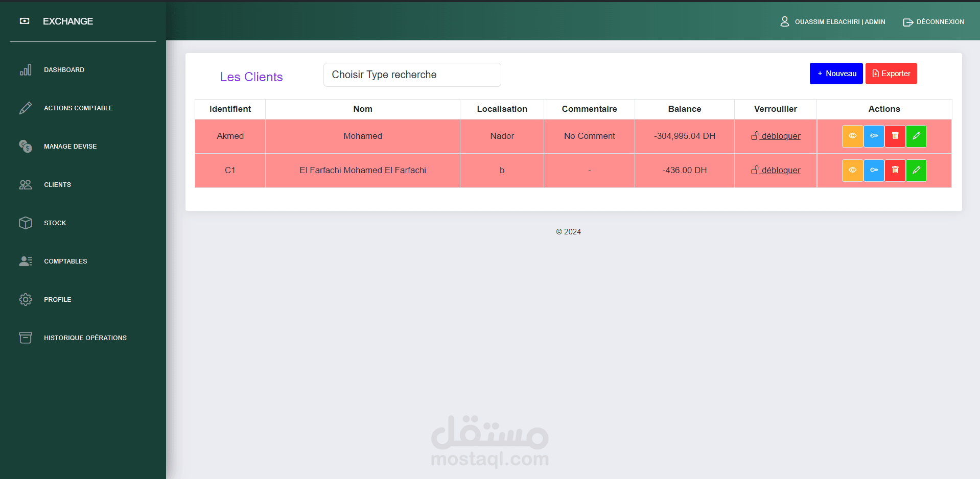The image size is (980, 479).
Task: Click the No Comment cell
Action: (589, 136)
